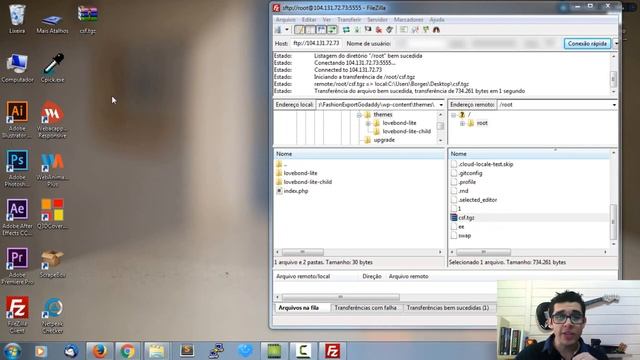Click into the Host input field
The width and height of the screenshot is (640, 360).
(316, 43)
